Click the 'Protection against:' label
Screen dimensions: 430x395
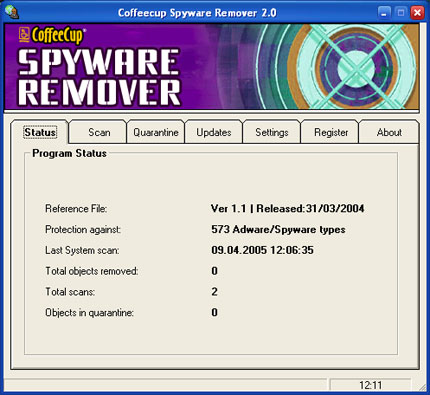[x=83, y=230]
